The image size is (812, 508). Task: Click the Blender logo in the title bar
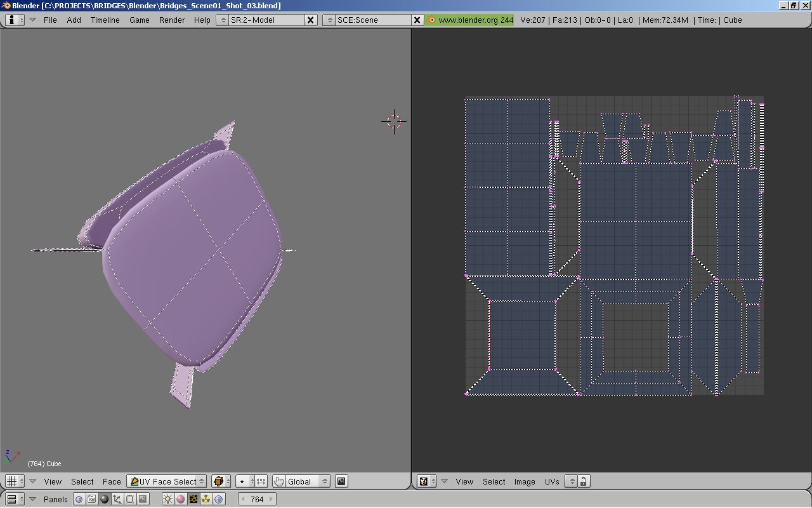pos(6,6)
